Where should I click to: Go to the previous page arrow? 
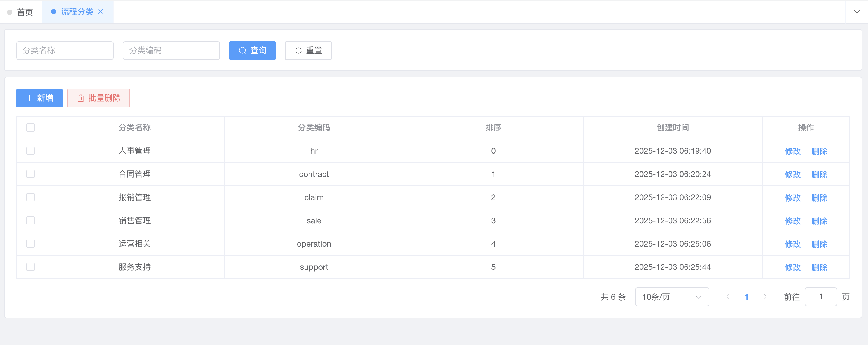coord(728,297)
